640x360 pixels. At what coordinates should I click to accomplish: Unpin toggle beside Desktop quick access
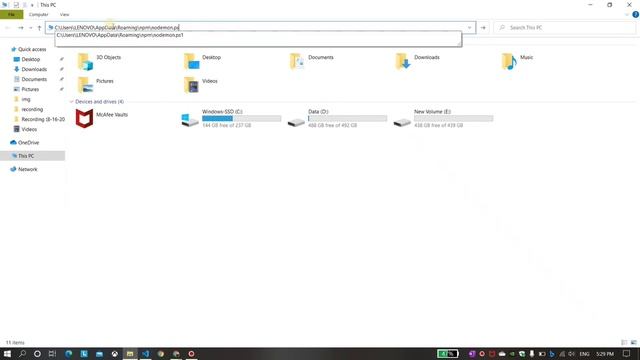62,60
